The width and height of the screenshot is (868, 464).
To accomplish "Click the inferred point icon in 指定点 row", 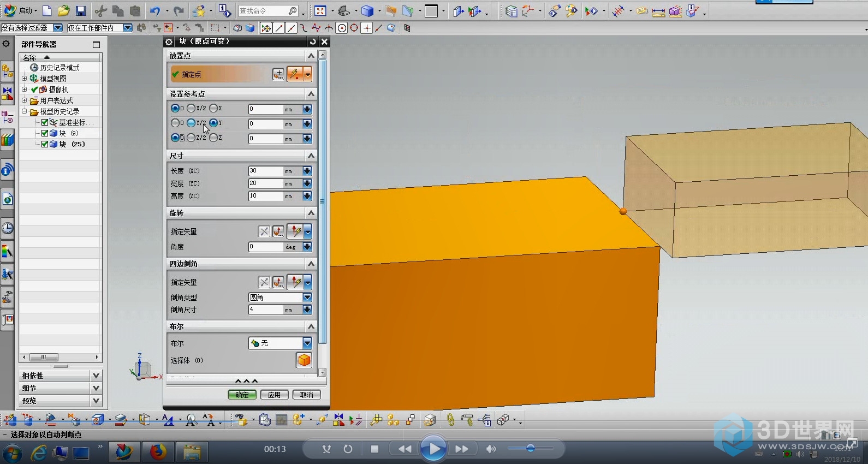I will [x=295, y=74].
